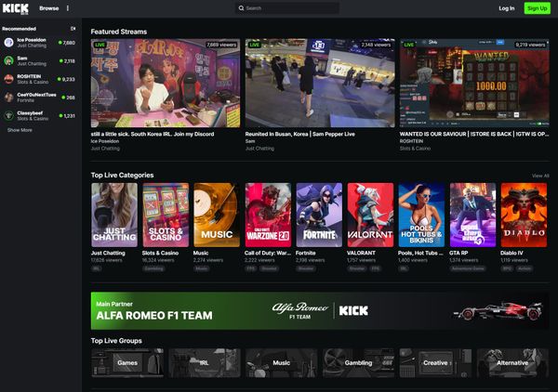Click 'Classybeef' name in Recommended list
The image size is (558, 392).
30,112
